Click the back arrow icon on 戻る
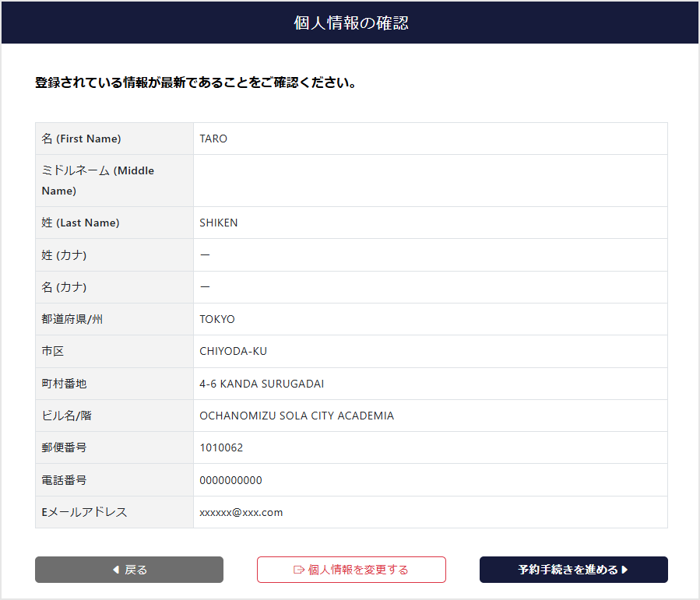 click(116, 570)
